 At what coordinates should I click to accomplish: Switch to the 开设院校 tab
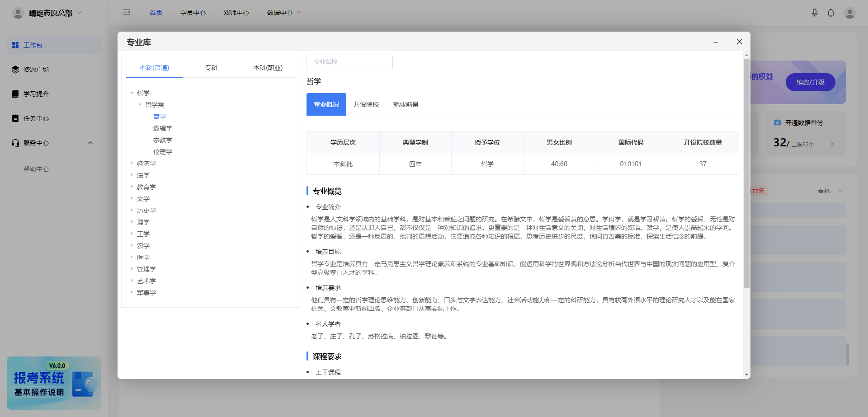[366, 104]
